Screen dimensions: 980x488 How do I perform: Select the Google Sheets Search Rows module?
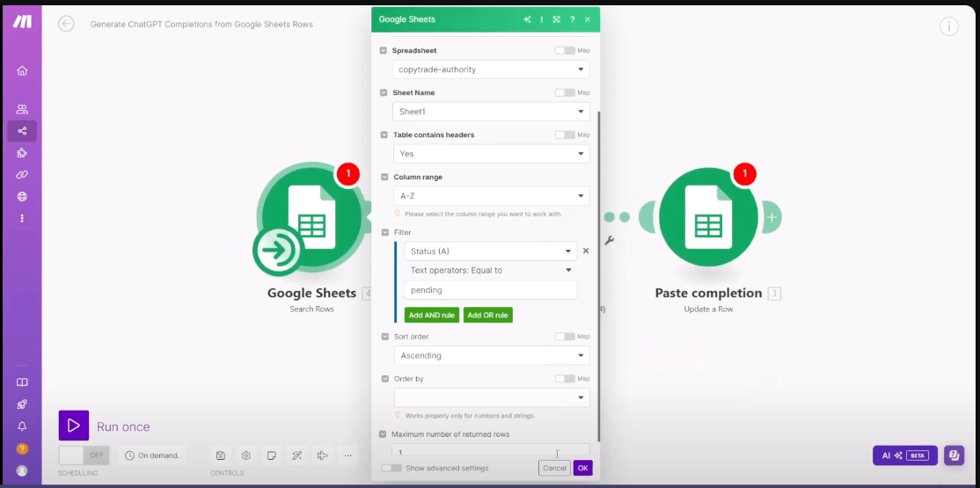pos(311,216)
